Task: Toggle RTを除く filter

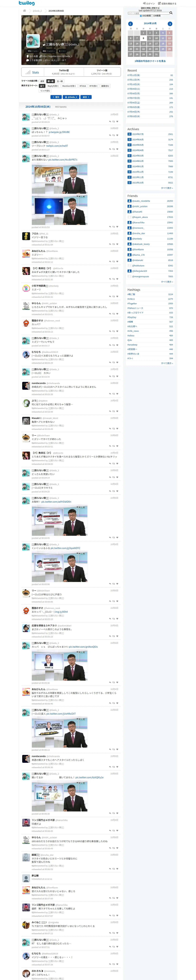Action: 94,86
